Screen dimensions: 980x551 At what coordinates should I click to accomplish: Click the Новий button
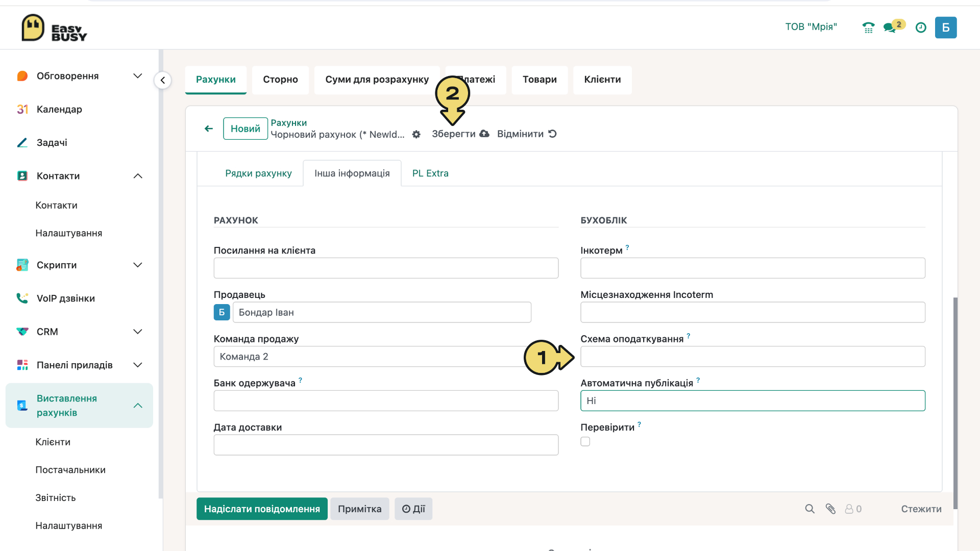(x=245, y=129)
